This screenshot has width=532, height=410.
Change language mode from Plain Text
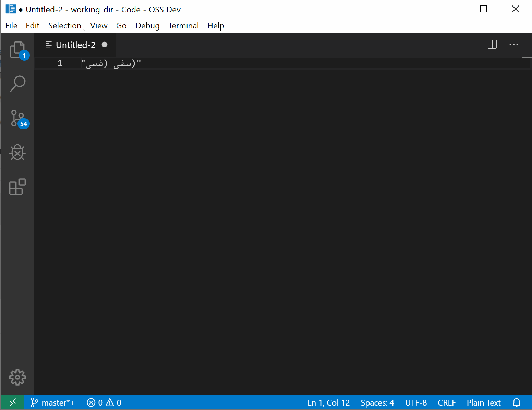coord(484,402)
